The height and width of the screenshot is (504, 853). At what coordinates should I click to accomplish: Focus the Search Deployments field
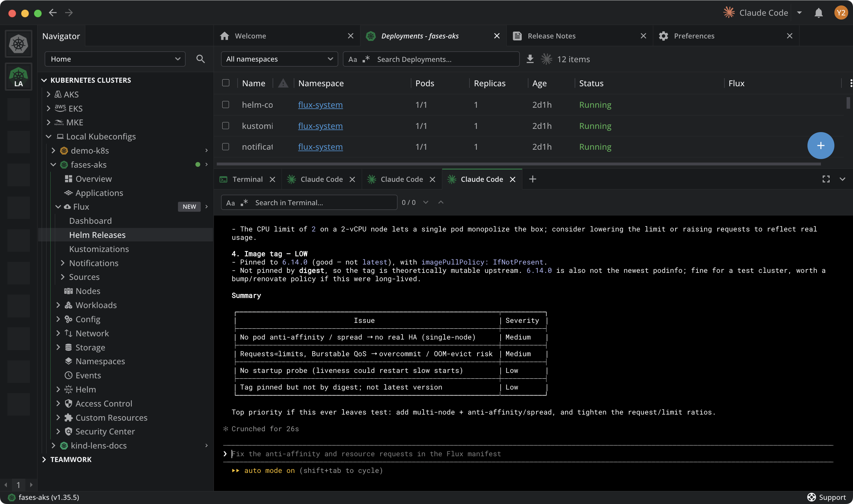point(431,59)
